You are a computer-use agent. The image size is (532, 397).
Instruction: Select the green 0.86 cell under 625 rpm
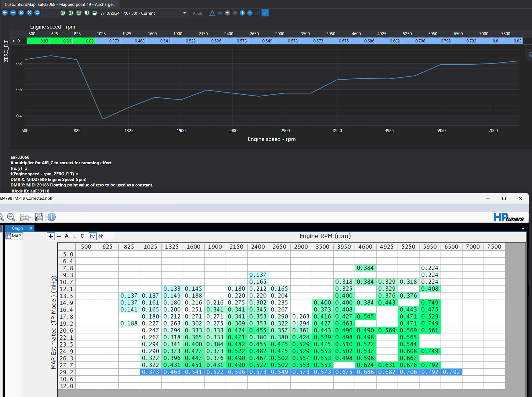click(x=61, y=41)
